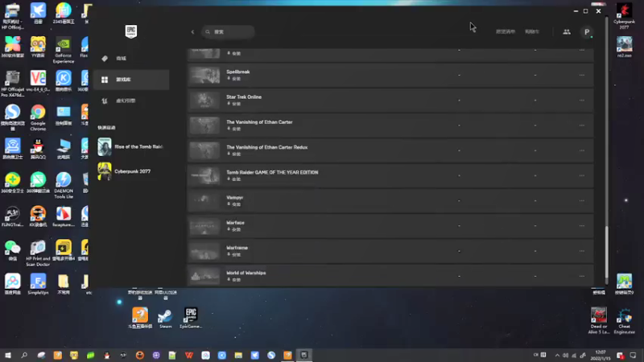Open the taskbar clock and date
644x362 pixels.
coord(601,355)
